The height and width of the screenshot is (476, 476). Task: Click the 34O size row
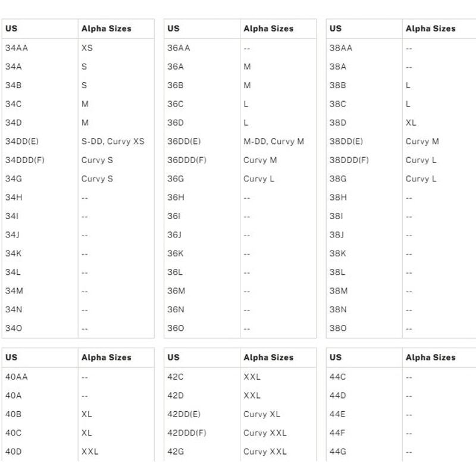[x=78, y=328]
